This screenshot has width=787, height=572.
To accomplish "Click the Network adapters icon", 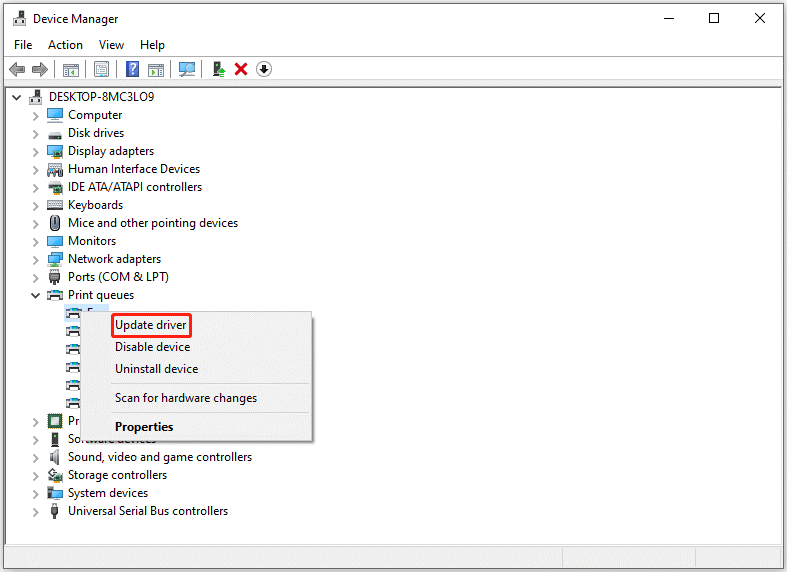I will [x=55, y=259].
